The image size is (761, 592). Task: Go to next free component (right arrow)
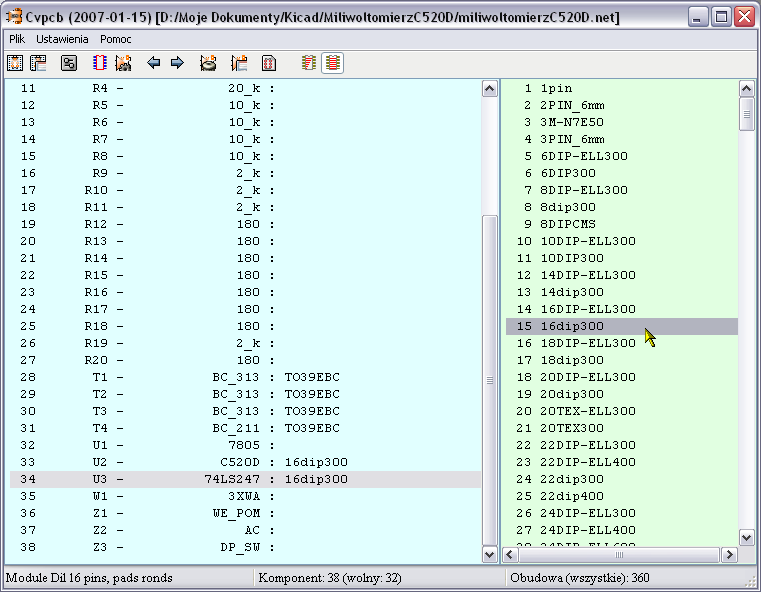pos(178,63)
